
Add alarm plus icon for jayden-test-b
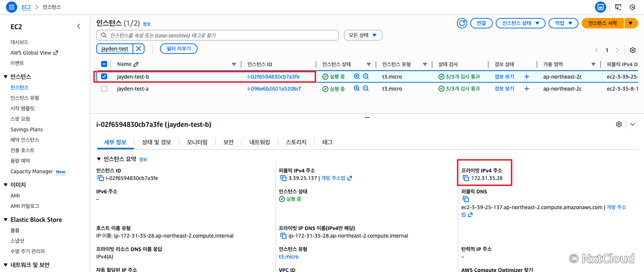tap(527, 77)
